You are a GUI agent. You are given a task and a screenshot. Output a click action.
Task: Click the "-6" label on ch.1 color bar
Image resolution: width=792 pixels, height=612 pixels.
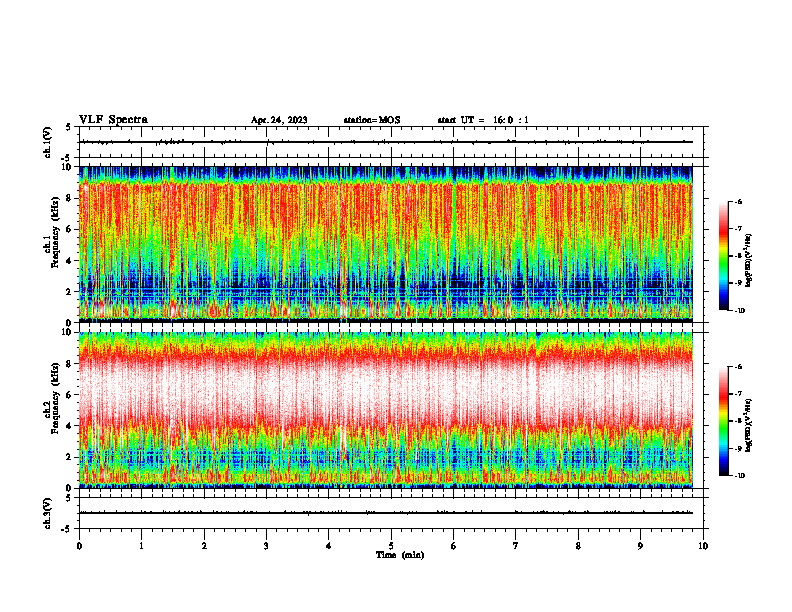[738, 201]
